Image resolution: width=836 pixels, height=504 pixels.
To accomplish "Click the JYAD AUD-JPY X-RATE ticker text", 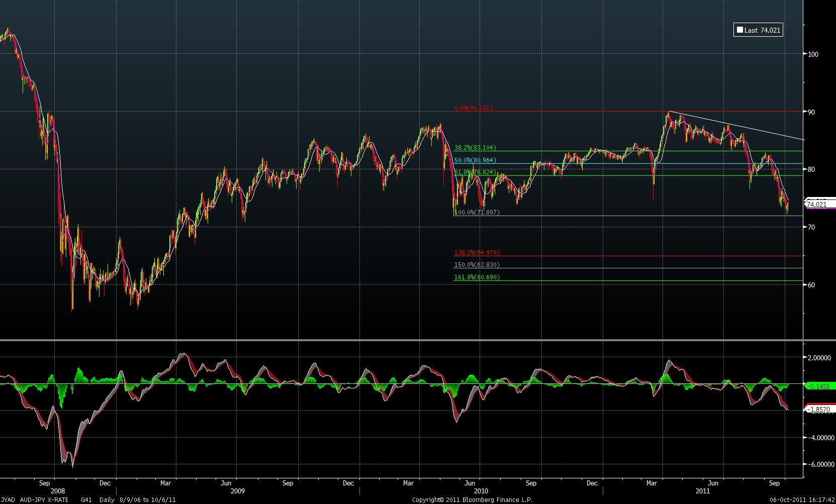I will point(35,500).
